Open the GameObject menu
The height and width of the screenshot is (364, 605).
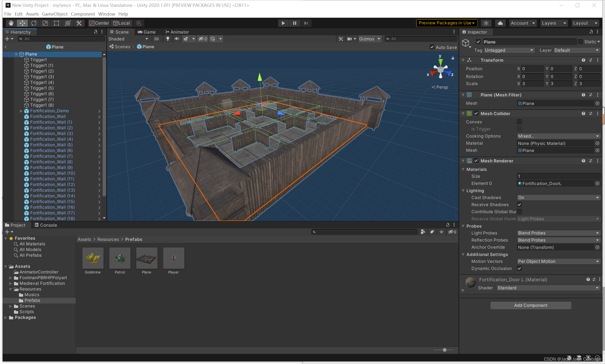pos(54,14)
